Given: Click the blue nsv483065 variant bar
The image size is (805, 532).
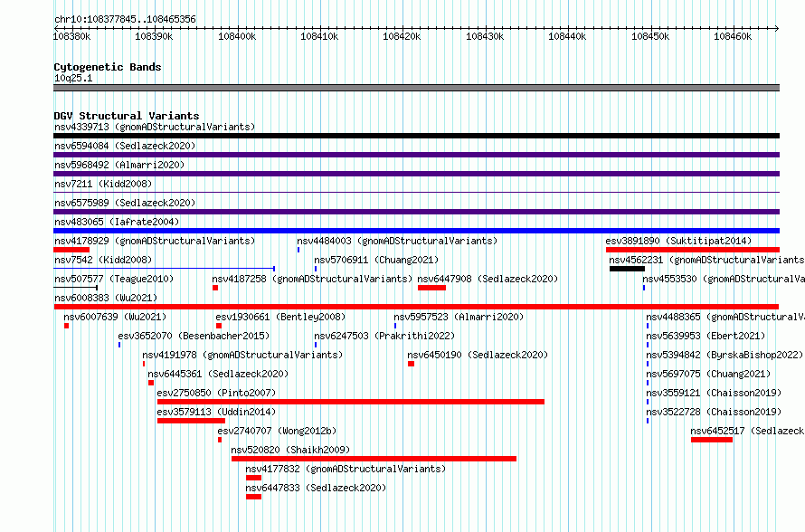Looking at the screenshot, I should [x=416, y=231].
